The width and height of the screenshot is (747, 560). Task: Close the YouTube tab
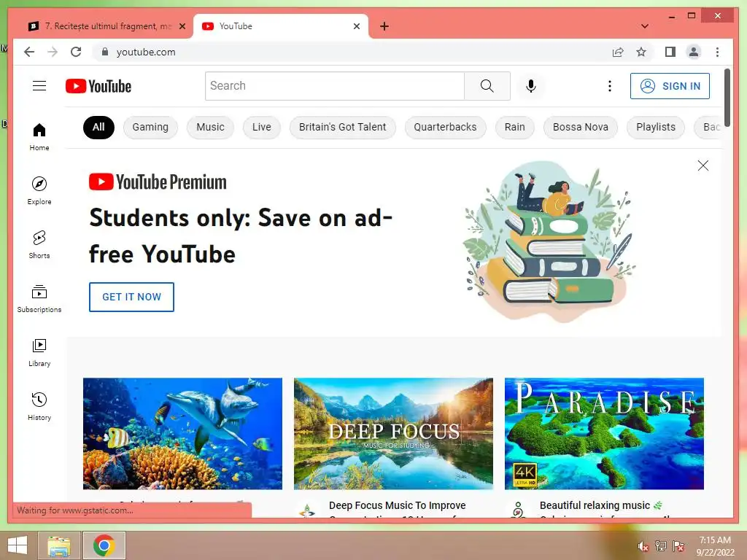coord(356,26)
